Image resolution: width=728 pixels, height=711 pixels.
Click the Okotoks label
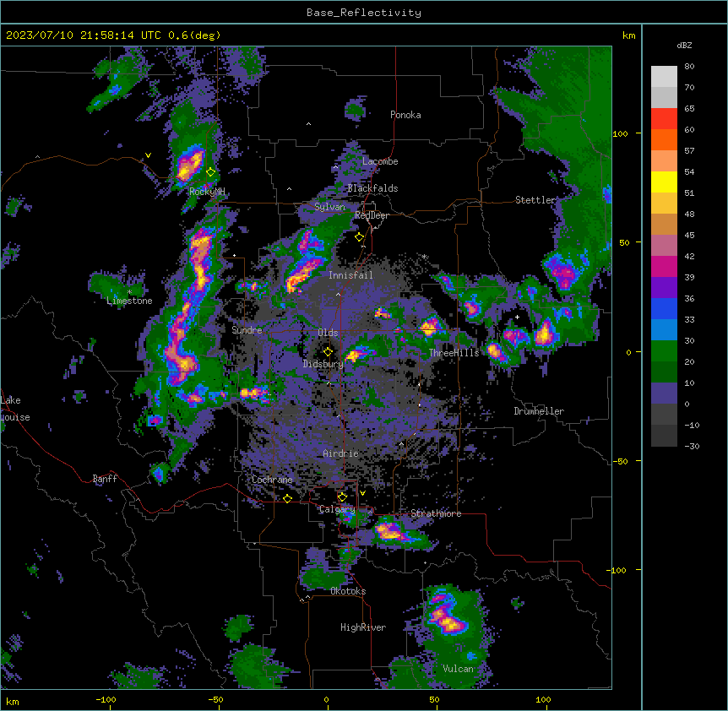point(348,591)
